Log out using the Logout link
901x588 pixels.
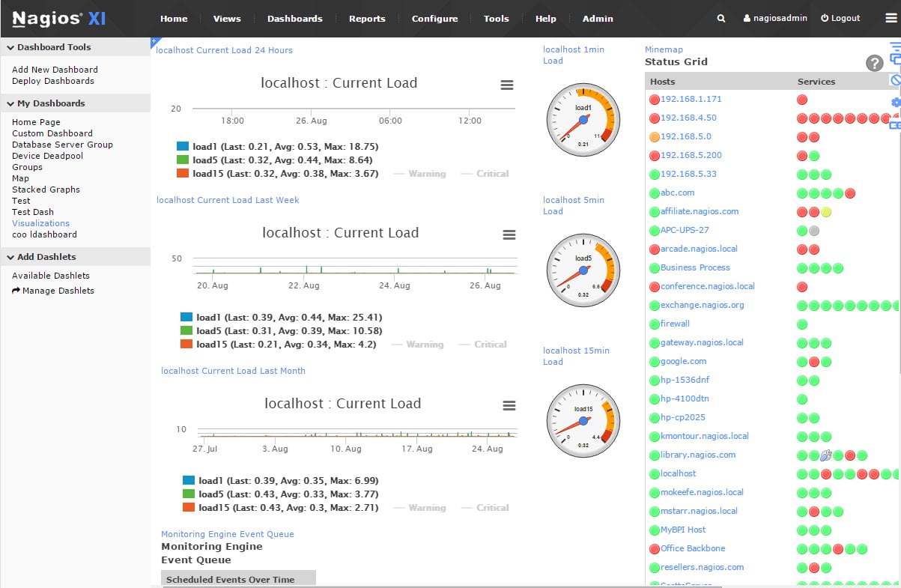(x=840, y=18)
